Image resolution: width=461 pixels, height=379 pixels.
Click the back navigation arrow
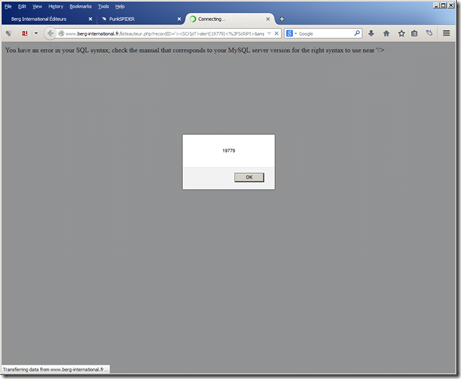(x=50, y=33)
